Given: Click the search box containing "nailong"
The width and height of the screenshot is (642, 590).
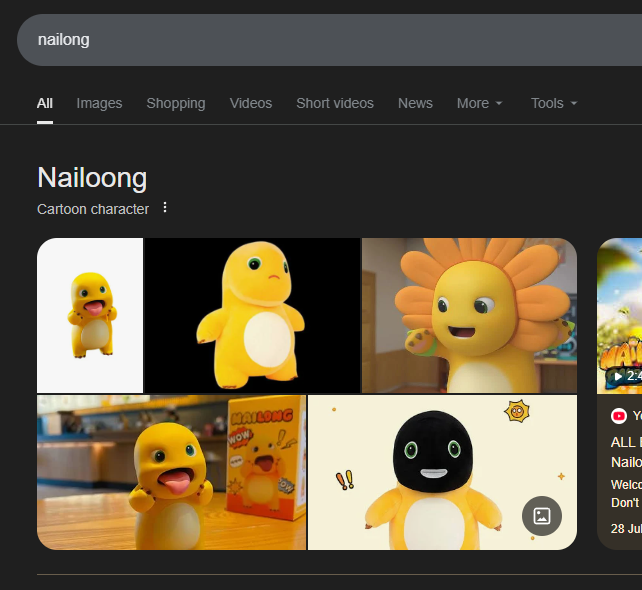Looking at the screenshot, I should click(x=329, y=40).
